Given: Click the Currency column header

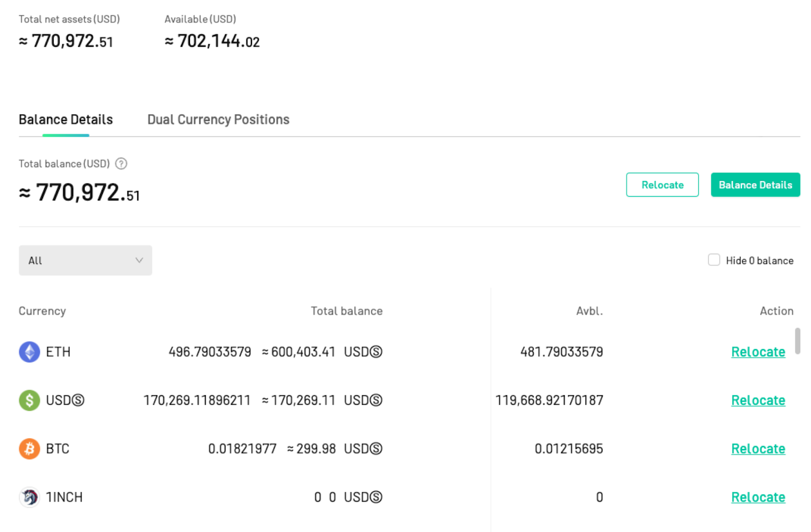Looking at the screenshot, I should (x=42, y=311).
